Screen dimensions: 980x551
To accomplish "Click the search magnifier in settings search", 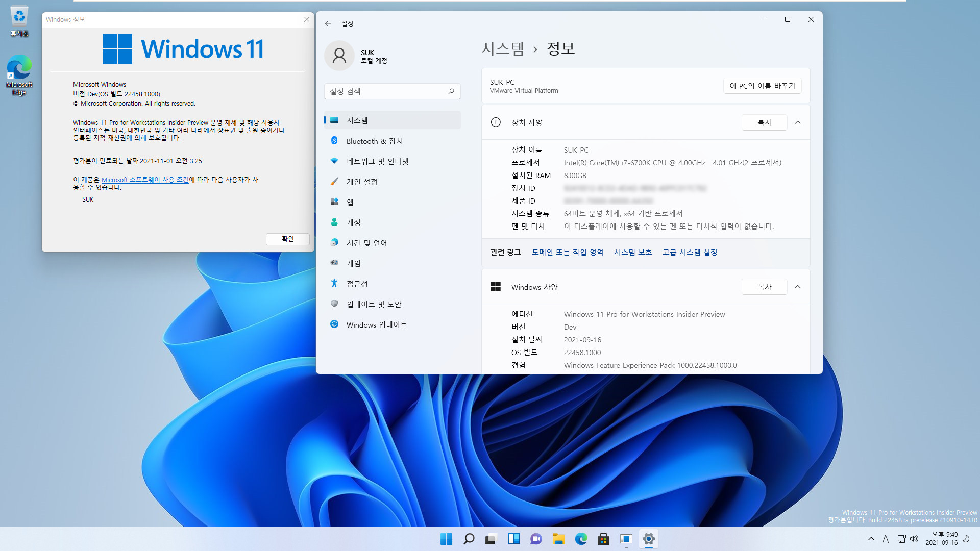I will (x=451, y=91).
